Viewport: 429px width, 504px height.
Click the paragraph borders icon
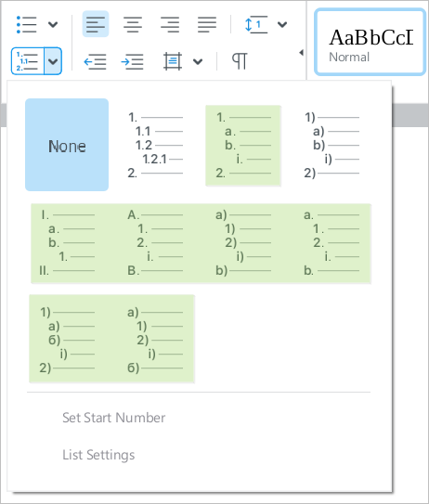pyautogui.click(x=173, y=61)
